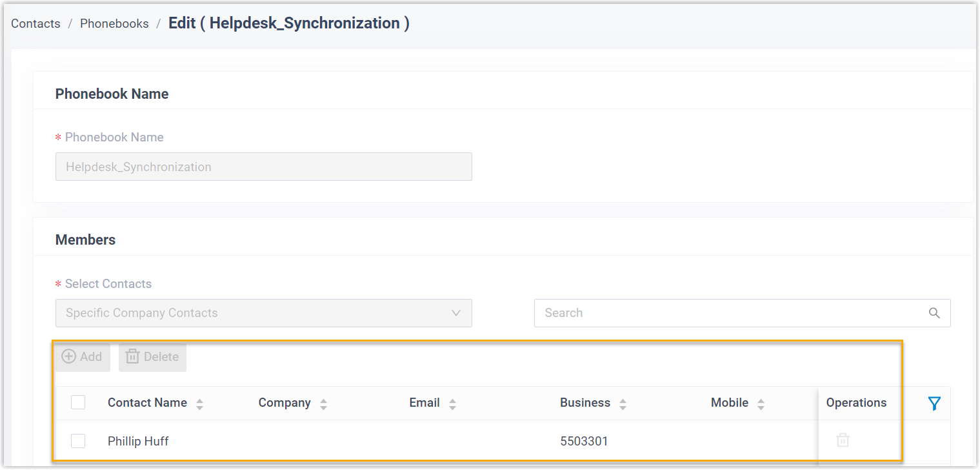Sort by Company column arrows
Screen dimensions: 980x470
click(x=323, y=404)
